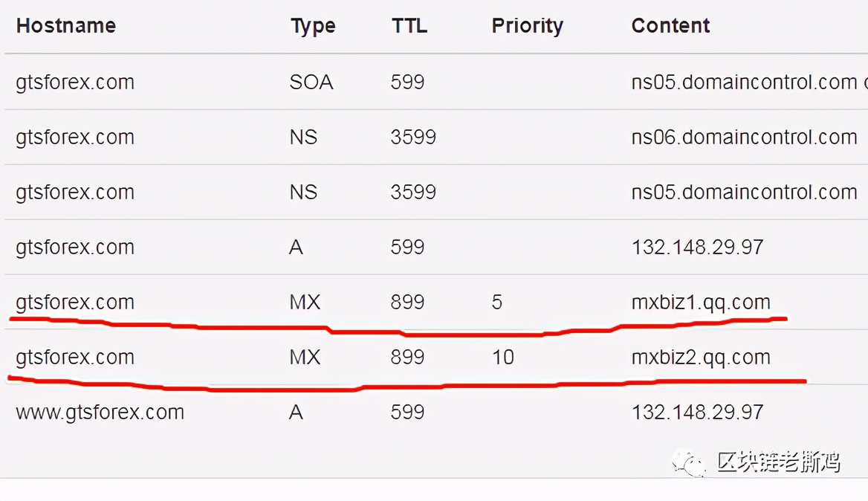
Task: Click the TTL column header
Action: click(x=409, y=25)
